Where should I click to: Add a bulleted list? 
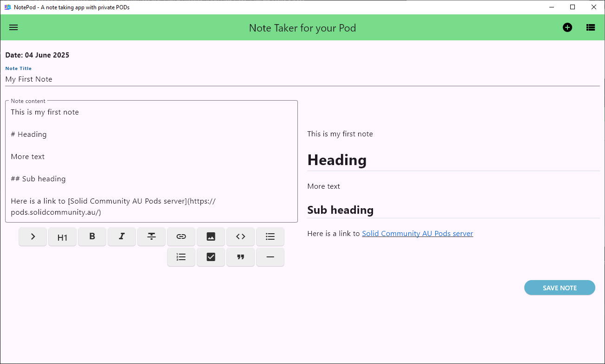(270, 236)
